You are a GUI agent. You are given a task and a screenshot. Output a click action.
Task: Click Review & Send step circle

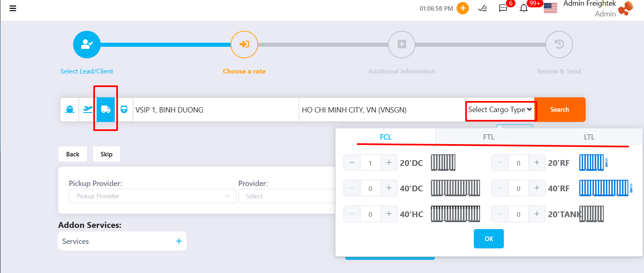(559, 44)
